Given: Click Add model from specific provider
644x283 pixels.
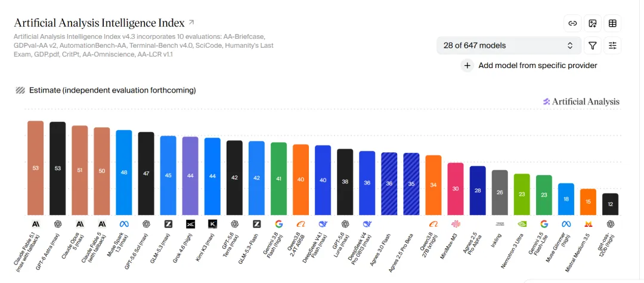Looking at the screenshot, I should click(538, 66).
